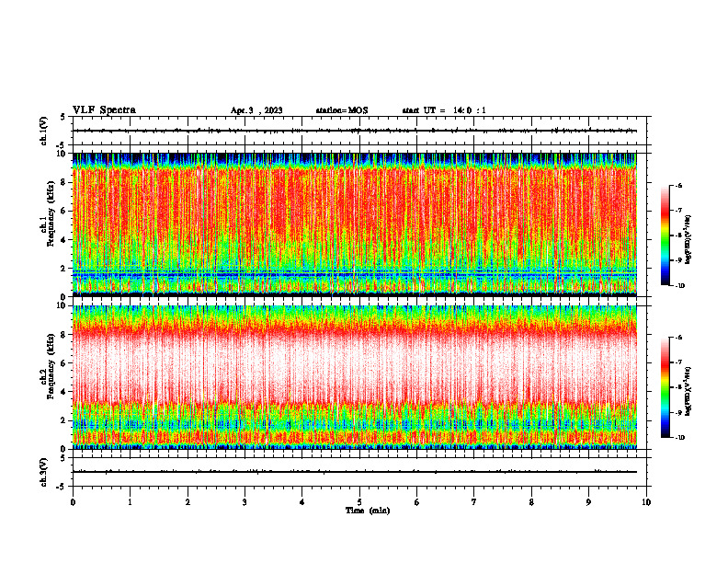Click time axis tick label "0"

coord(73,502)
